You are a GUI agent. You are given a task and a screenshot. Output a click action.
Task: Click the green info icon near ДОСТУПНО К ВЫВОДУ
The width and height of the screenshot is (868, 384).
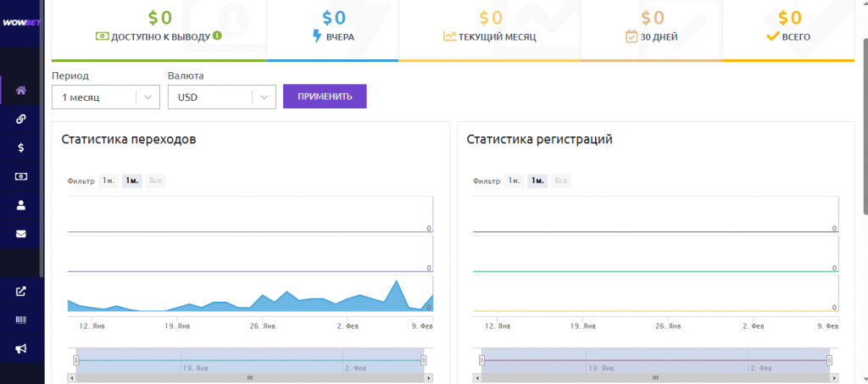click(x=218, y=36)
